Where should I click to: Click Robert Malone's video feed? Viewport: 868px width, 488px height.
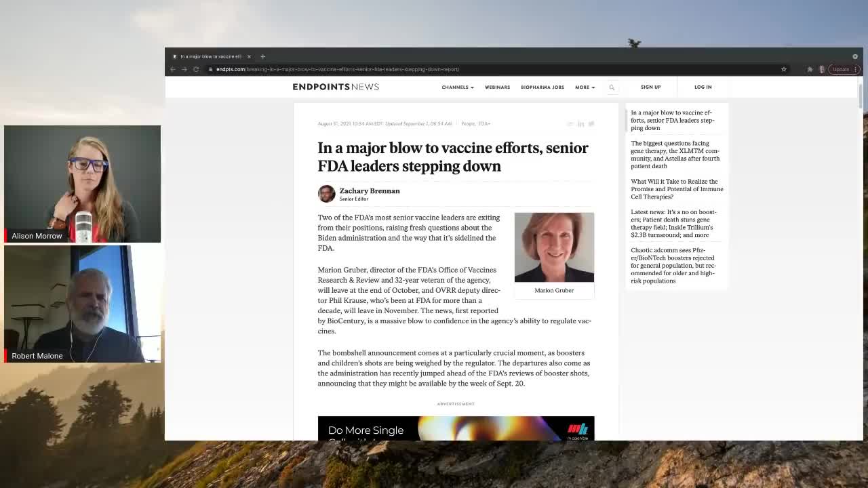pyautogui.click(x=82, y=304)
